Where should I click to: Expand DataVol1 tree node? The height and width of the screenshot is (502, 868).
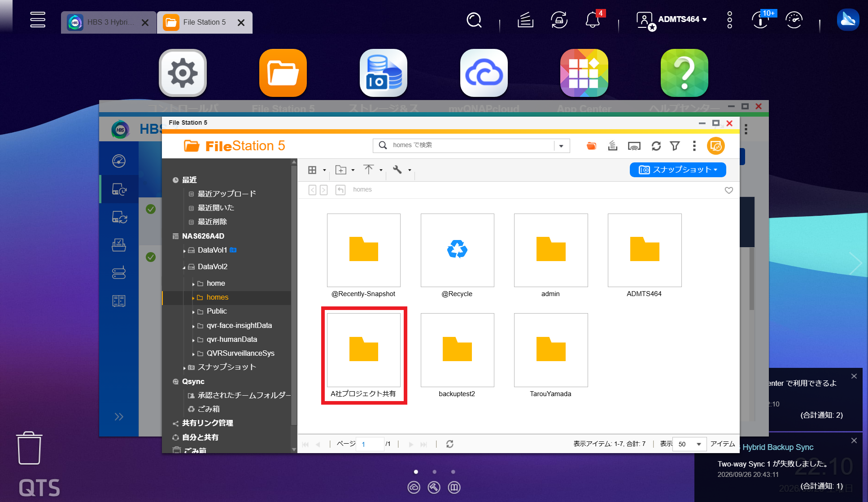pyautogui.click(x=184, y=251)
